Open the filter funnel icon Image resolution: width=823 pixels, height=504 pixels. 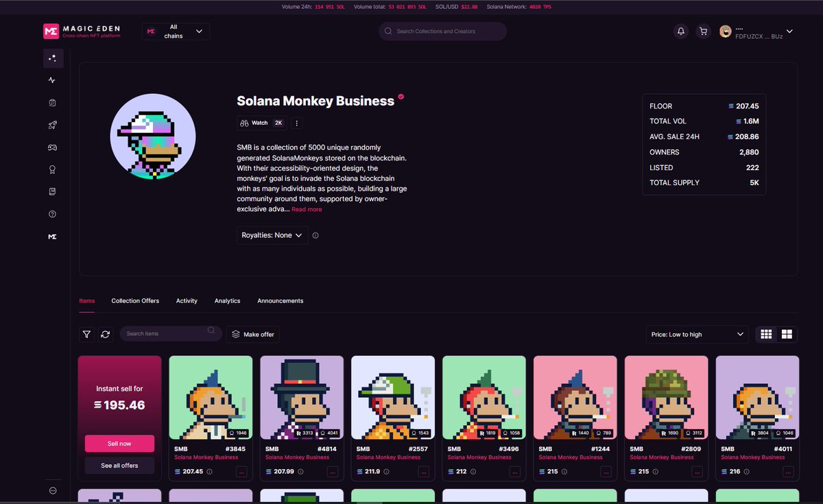pyautogui.click(x=86, y=334)
